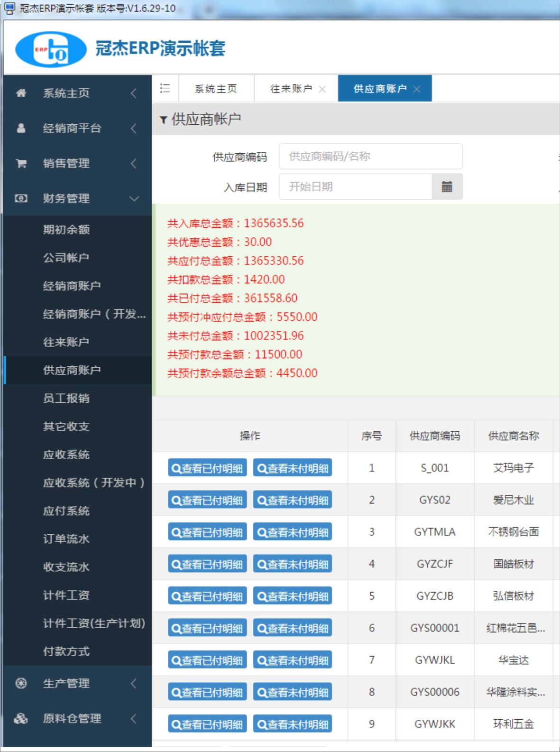Expand the 生产管理 menu arrow

(134, 683)
